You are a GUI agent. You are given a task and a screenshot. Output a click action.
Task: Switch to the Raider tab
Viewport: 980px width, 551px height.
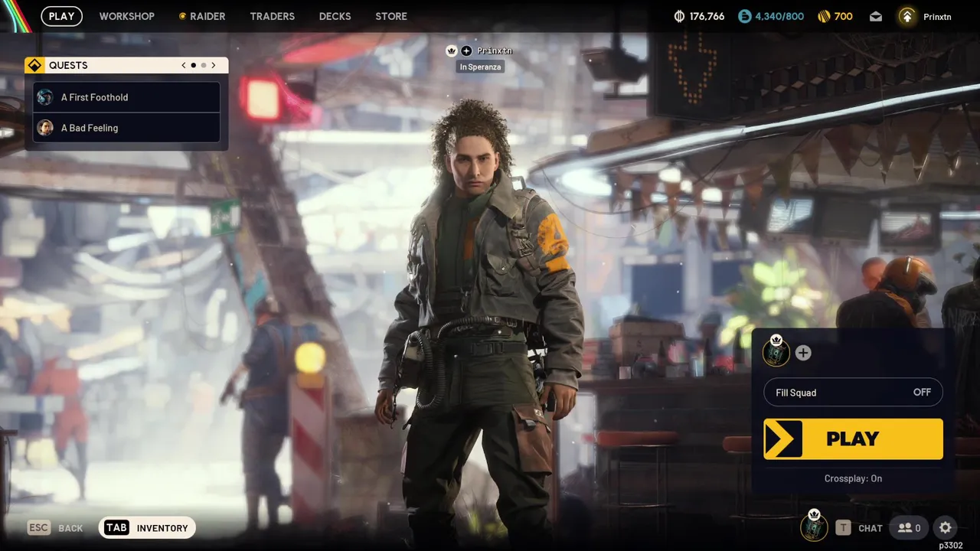tap(202, 16)
